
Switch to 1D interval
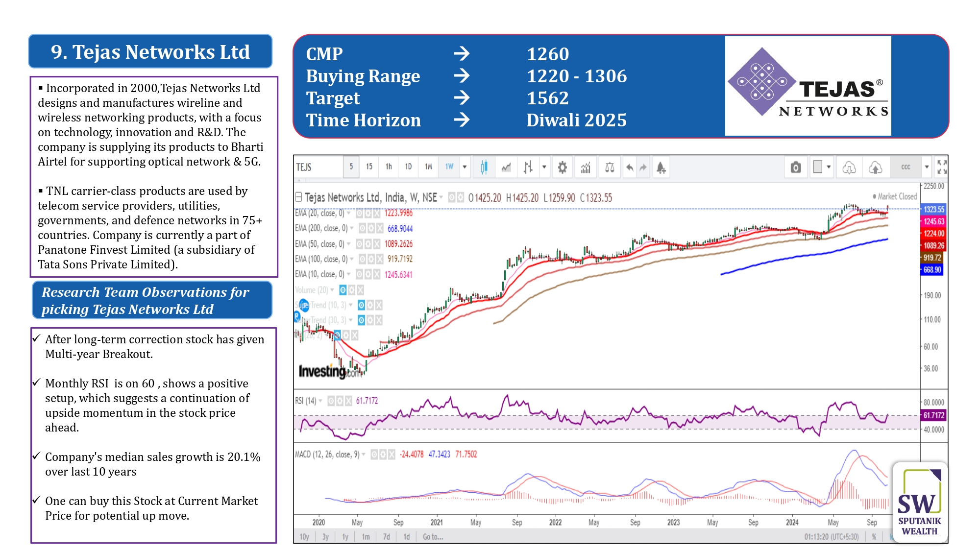pyautogui.click(x=408, y=167)
